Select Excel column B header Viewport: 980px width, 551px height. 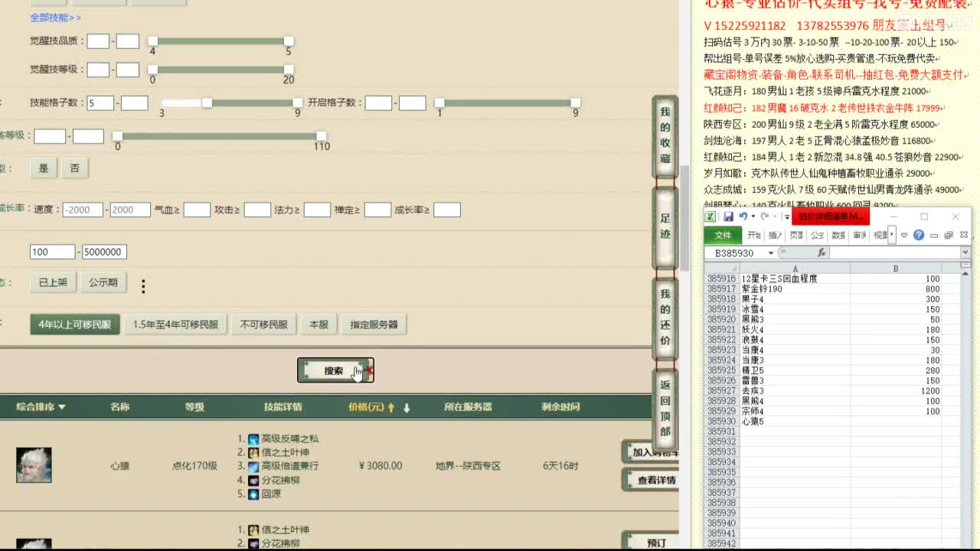(x=896, y=269)
